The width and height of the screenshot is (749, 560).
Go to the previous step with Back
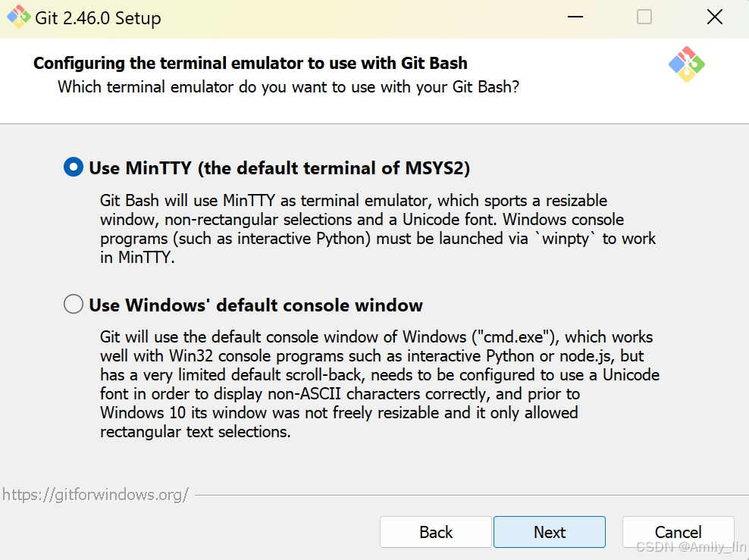coord(436,532)
